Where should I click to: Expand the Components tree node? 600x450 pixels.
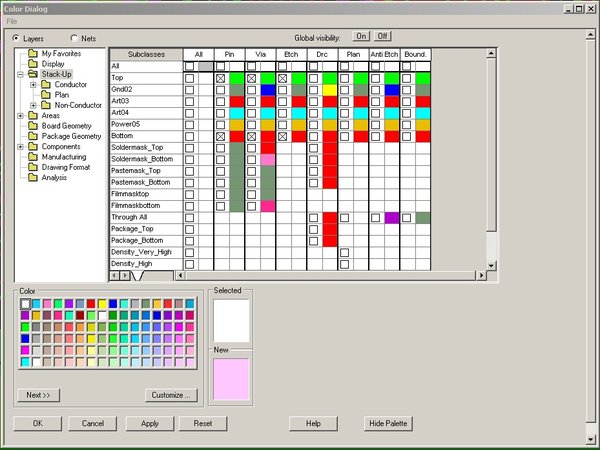tap(21, 147)
